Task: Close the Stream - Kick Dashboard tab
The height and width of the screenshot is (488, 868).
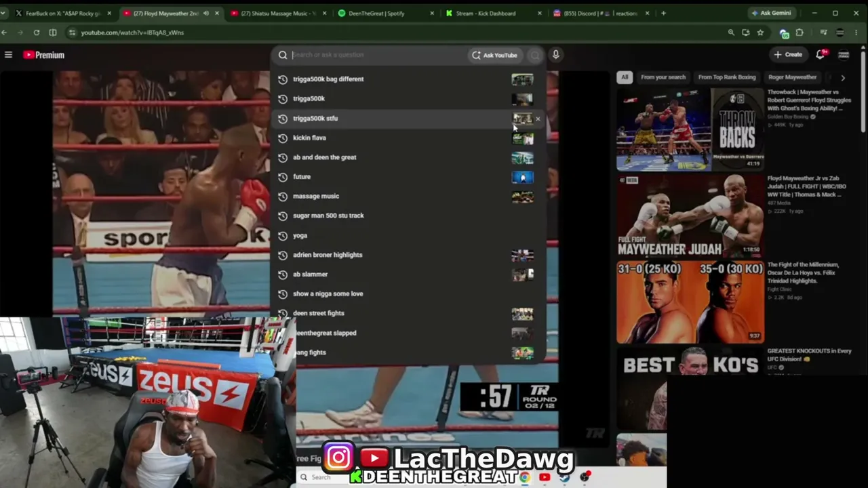Action: tap(540, 13)
